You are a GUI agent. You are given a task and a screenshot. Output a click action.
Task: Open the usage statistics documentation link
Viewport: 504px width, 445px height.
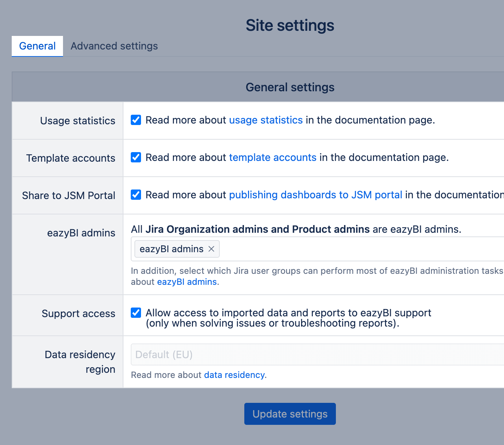[x=266, y=120]
